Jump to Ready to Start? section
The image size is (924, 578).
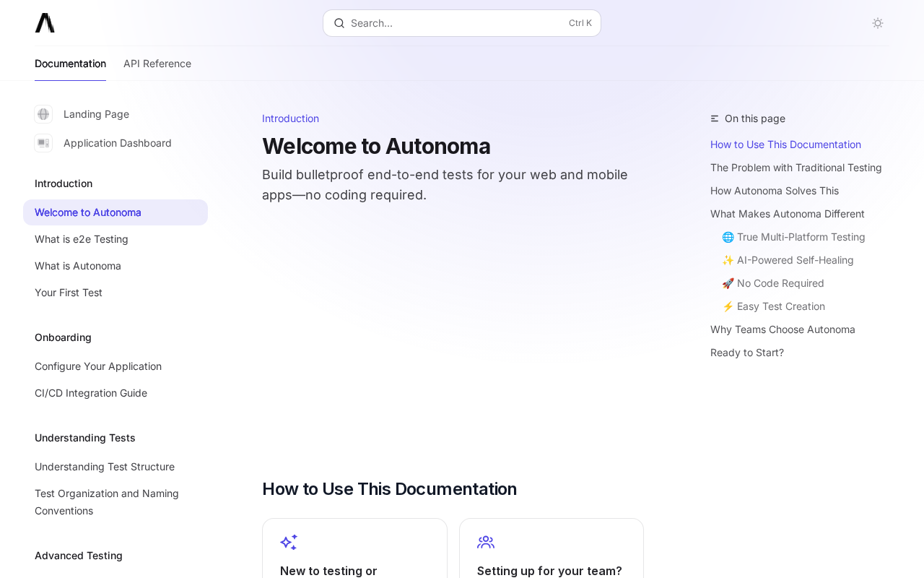pos(747,353)
